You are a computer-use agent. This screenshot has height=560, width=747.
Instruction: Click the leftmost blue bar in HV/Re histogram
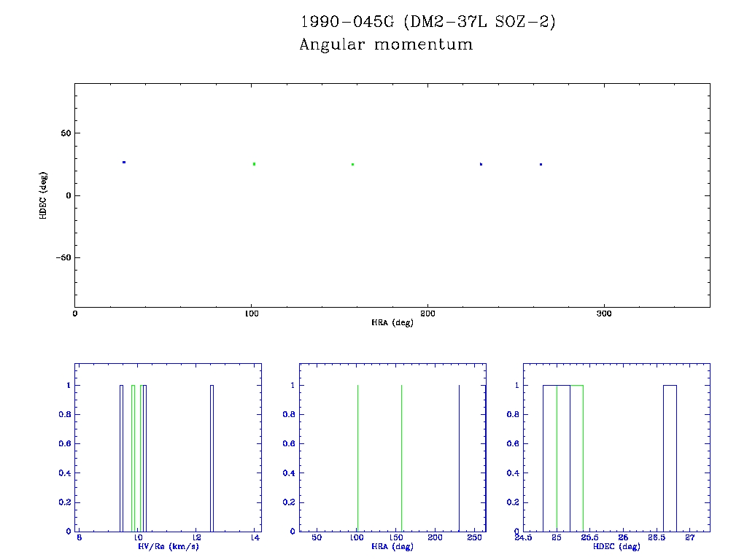[121, 458]
